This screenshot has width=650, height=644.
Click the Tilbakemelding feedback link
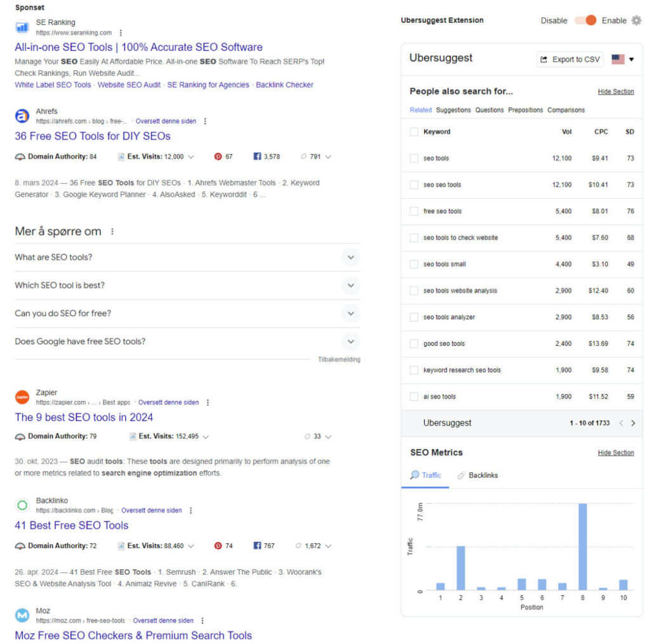click(x=339, y=360)
